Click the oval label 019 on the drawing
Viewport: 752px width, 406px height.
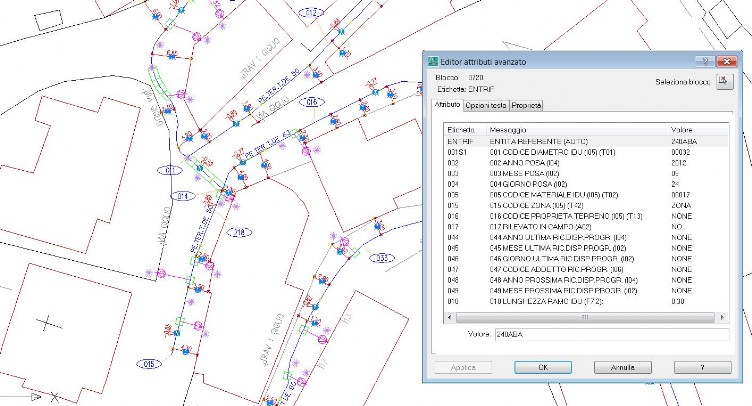pos(150,364)
